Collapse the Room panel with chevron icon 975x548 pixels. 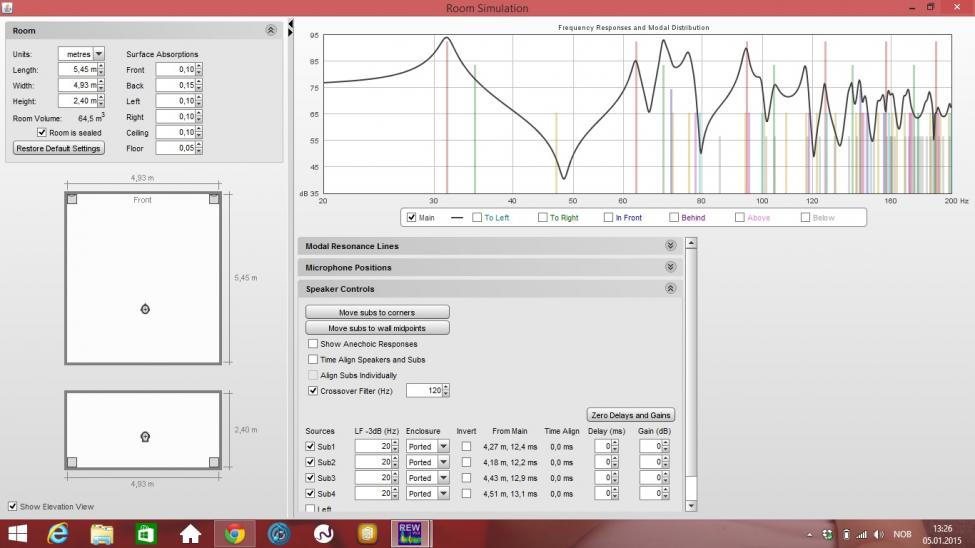point(270,30)
